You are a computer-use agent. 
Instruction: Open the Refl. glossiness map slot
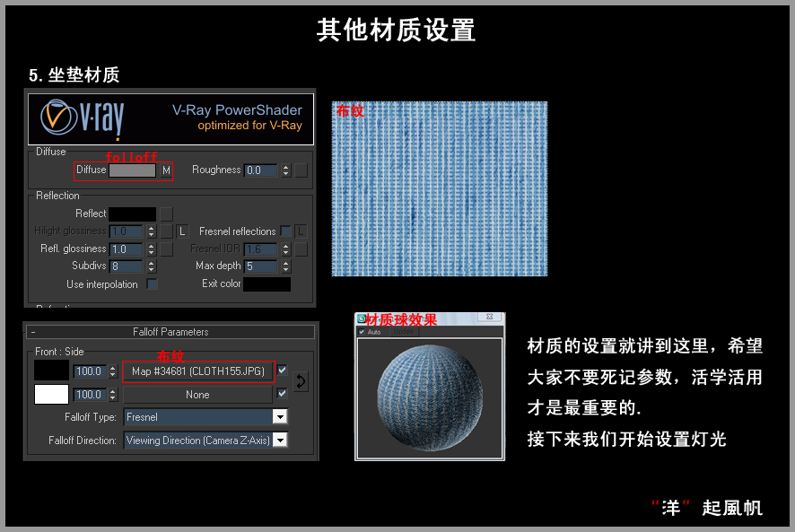[x=166, y=249]
